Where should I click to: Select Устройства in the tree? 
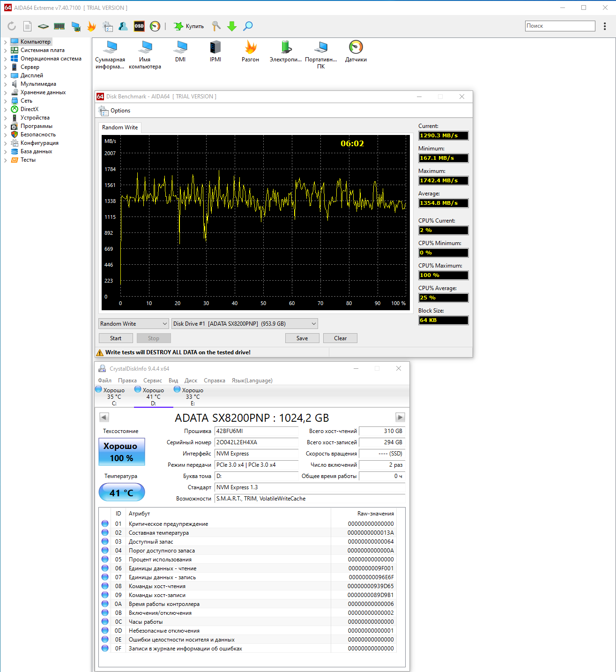pyautogui.click(x=35, y=118)
